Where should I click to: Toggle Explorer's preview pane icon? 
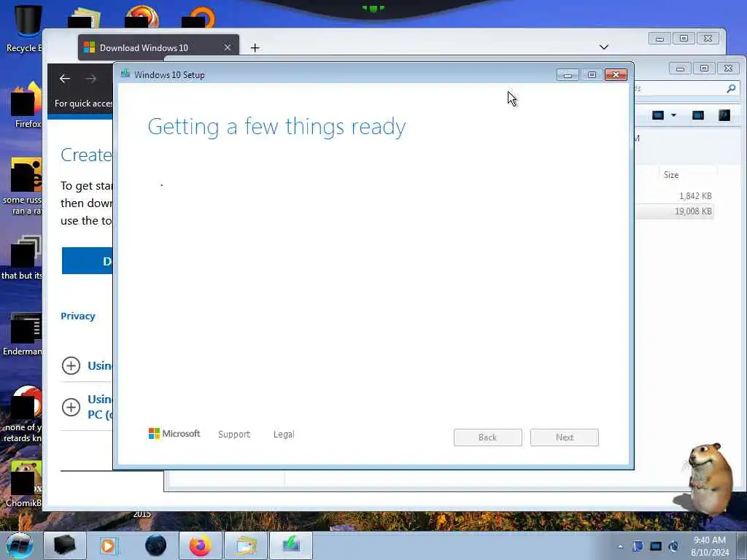[x=698, y=115]
